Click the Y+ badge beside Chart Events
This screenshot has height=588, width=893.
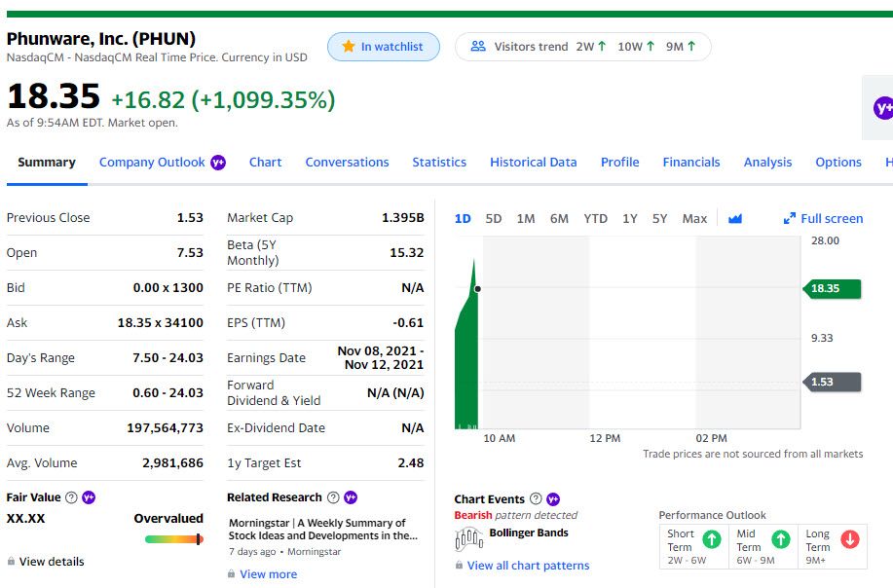click(553, 499)
